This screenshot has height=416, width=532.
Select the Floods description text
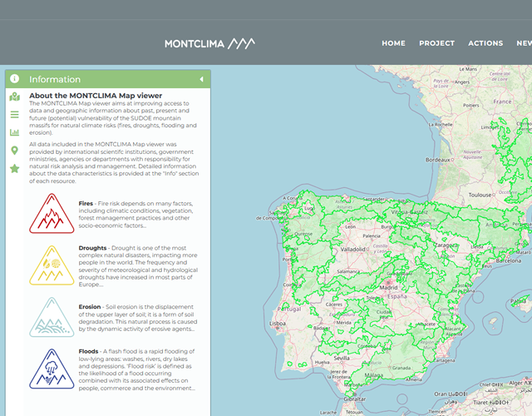coord(136,369)
